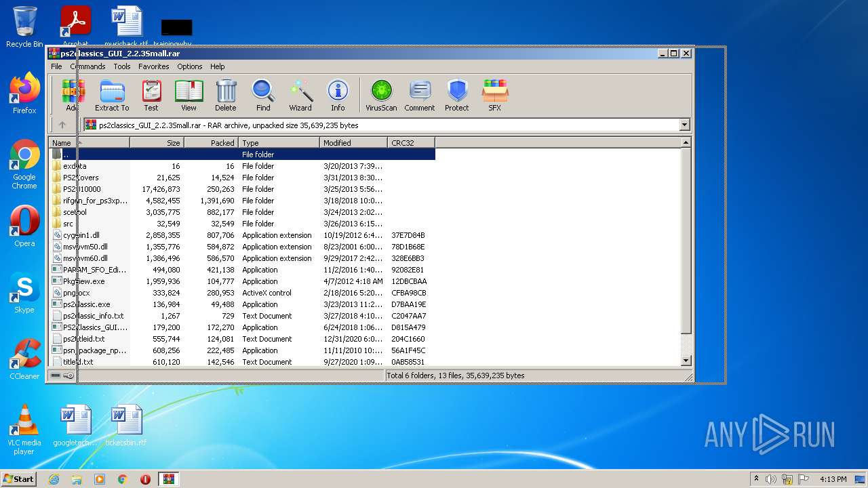Viewport: 868px width, 488px height.
Task: Sort by Modified column header
Action: [353, 143]
